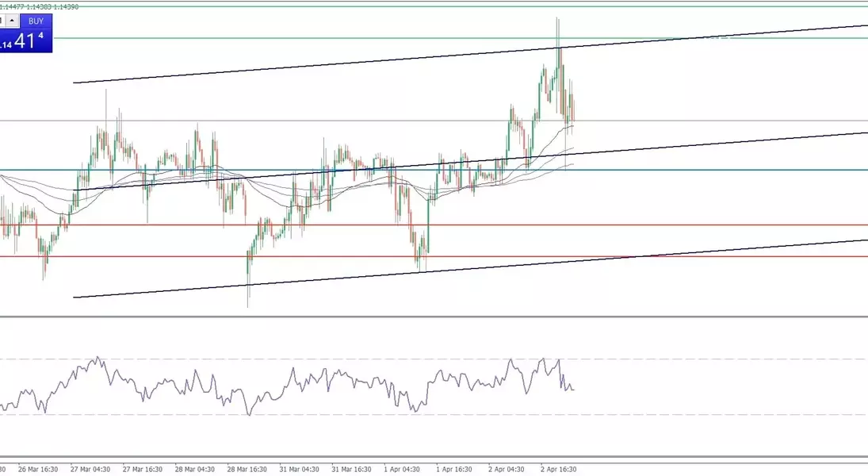Click the BUY button in the one-click trading panel
The image size is (868, 476).
(x=36, y=21)
